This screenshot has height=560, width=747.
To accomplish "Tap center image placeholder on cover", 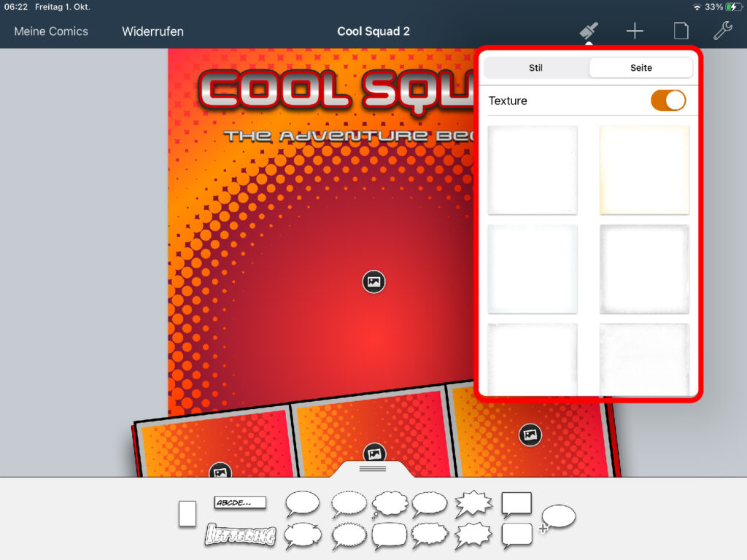I will tap(373, 281).
